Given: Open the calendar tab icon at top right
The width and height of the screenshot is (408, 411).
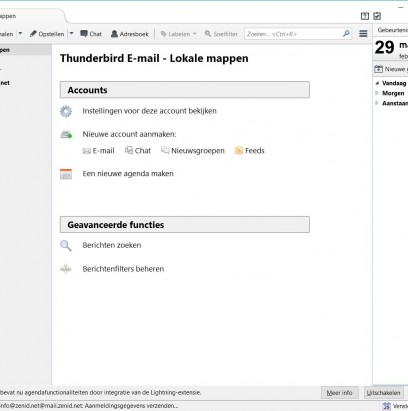Looking at the screenshot, I should [x=365, y=16].
